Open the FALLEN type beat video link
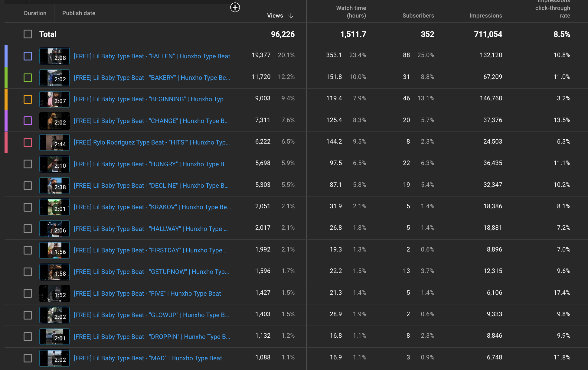 152,56
